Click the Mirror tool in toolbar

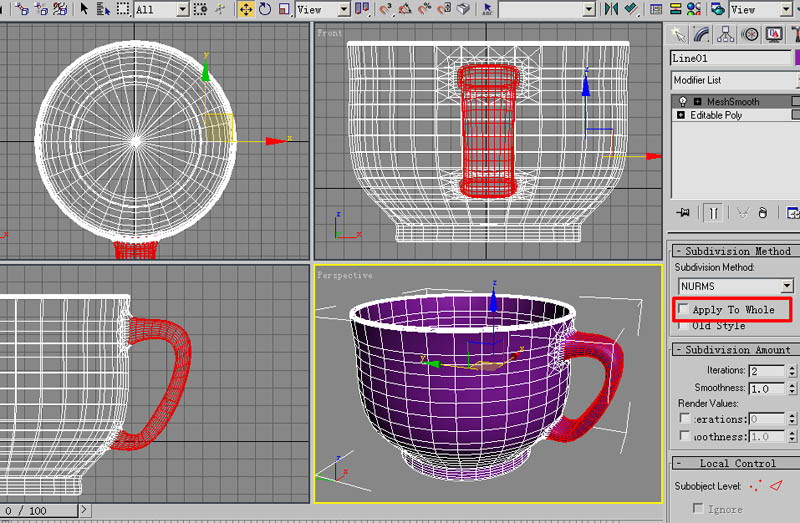[611, 9]
